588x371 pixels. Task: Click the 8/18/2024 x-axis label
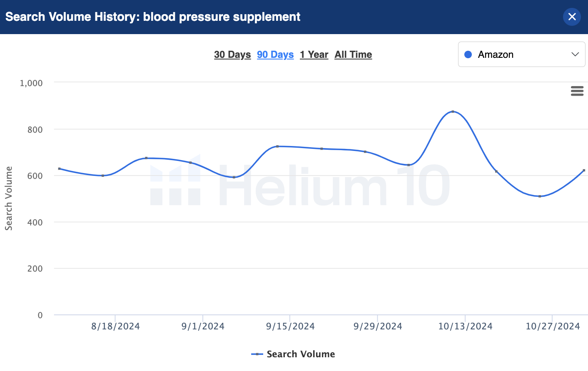click(115, 326)
